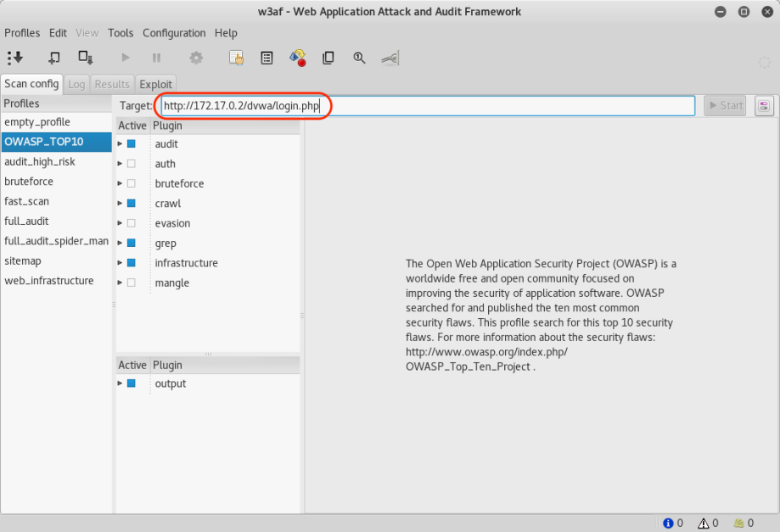Select the audit_high_risk profile
Screen dimensions: 780x532
tap(56, 161)
